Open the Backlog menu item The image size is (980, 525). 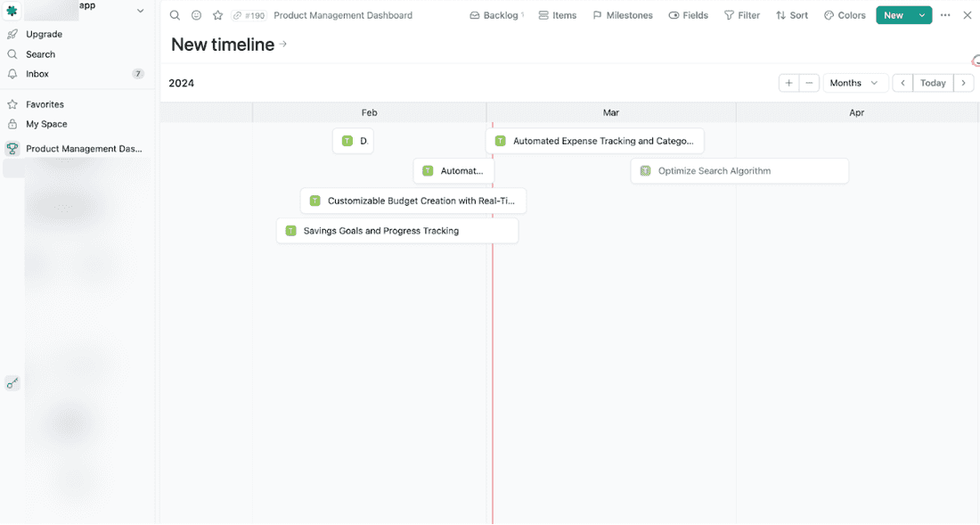[x=496, y=15]
